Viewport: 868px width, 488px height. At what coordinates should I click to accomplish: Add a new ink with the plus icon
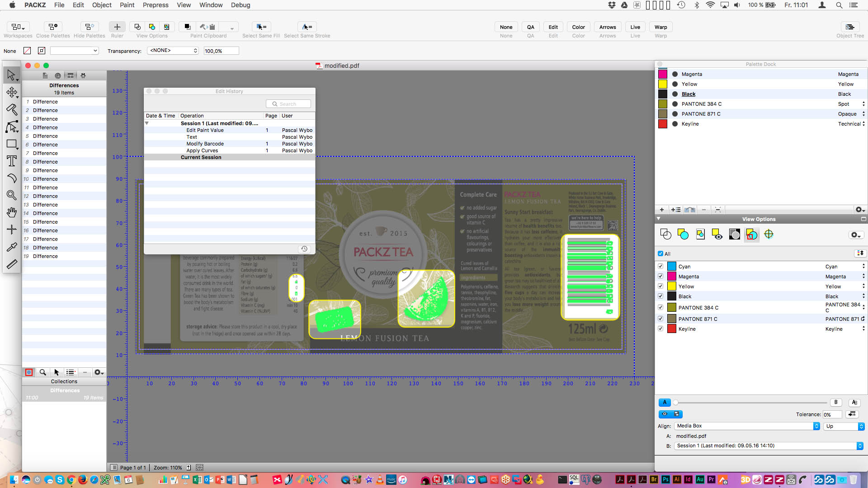(662, 210)
